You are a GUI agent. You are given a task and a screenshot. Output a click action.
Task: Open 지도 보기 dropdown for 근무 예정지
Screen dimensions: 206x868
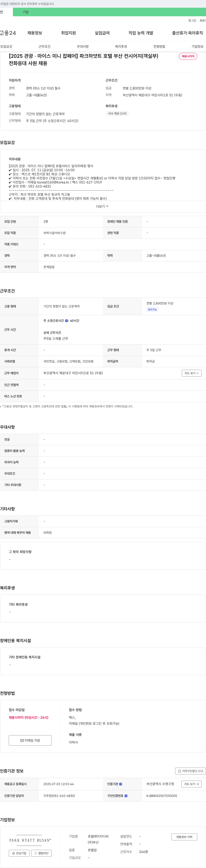[x=191, y=373]
